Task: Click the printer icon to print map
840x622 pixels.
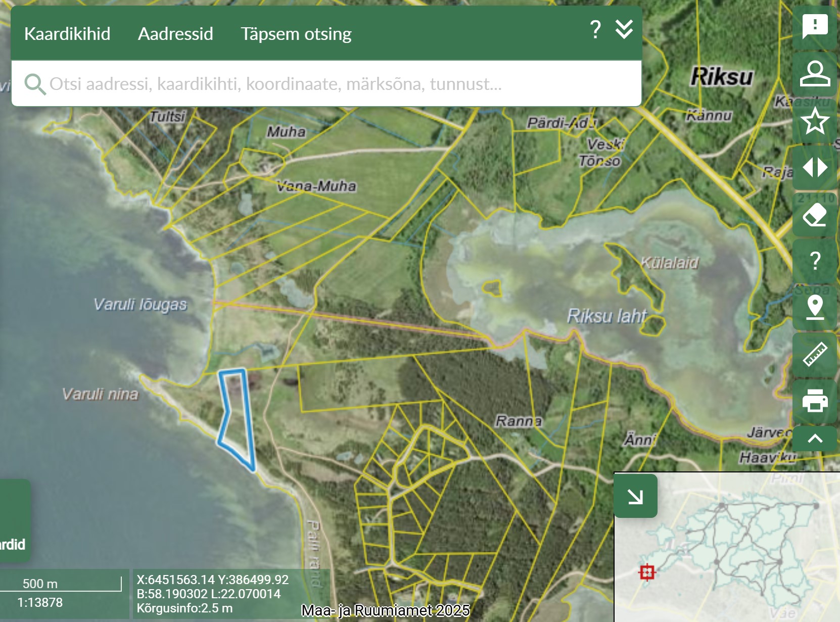Action: click(815, 401)
